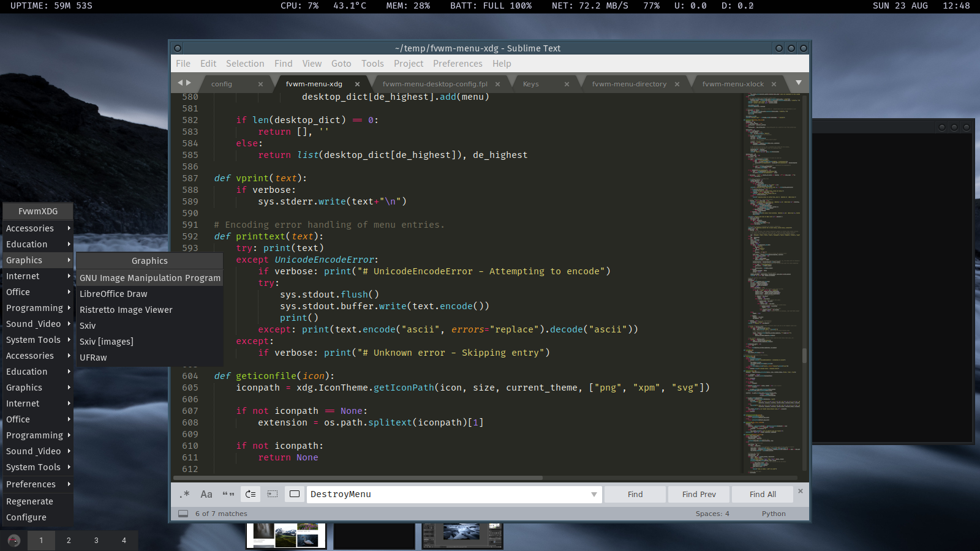Open the Project menu
The height and width of the screenshot is (551, 980).
point(409,64)
